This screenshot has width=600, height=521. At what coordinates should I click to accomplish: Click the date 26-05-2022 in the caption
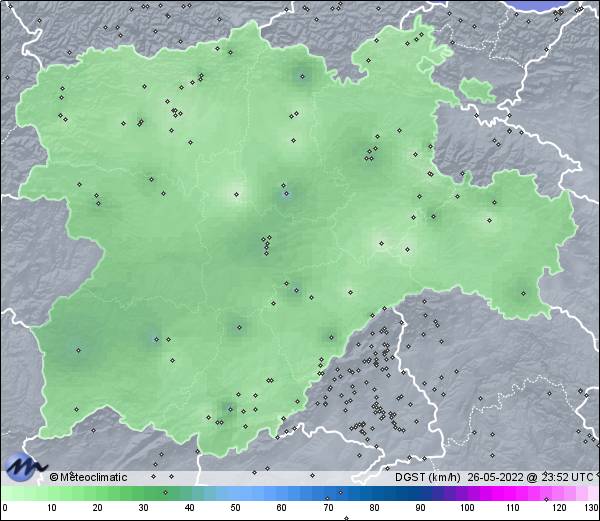[x=495, y=477]
